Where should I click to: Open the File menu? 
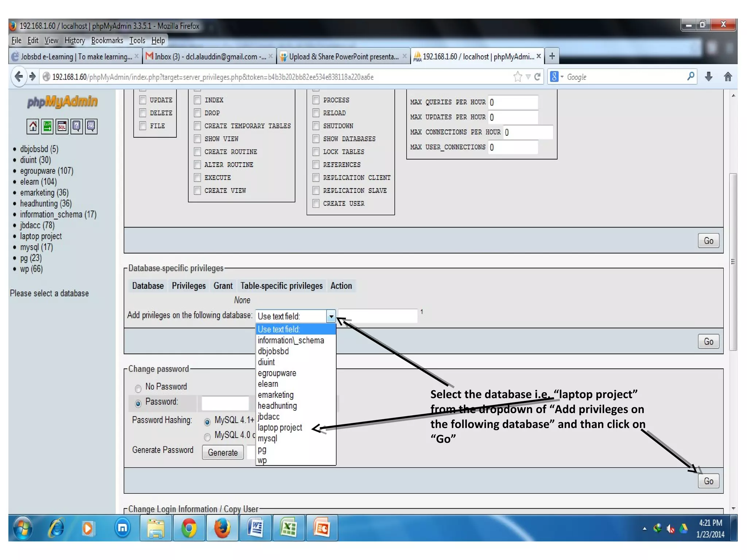[x=16, y=40]
